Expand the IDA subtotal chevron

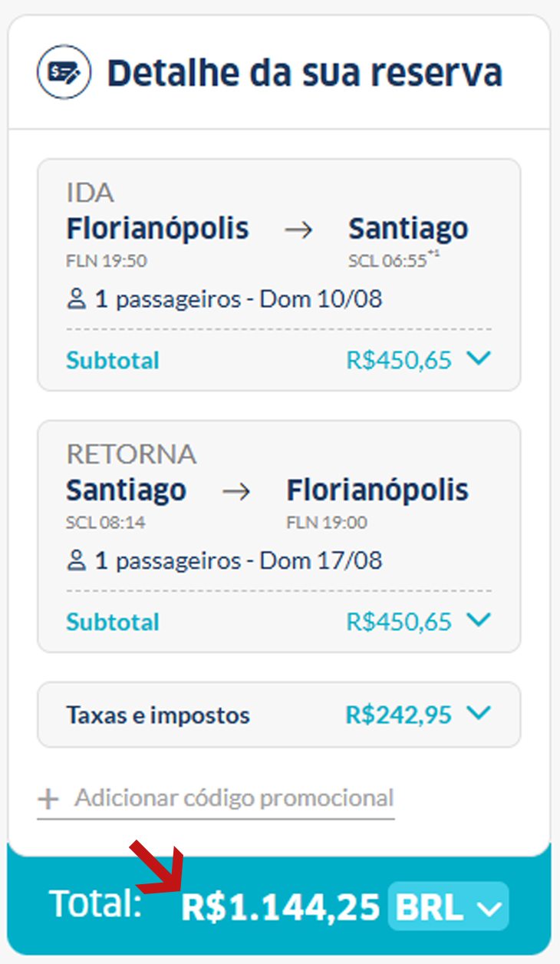coord(479,358)
